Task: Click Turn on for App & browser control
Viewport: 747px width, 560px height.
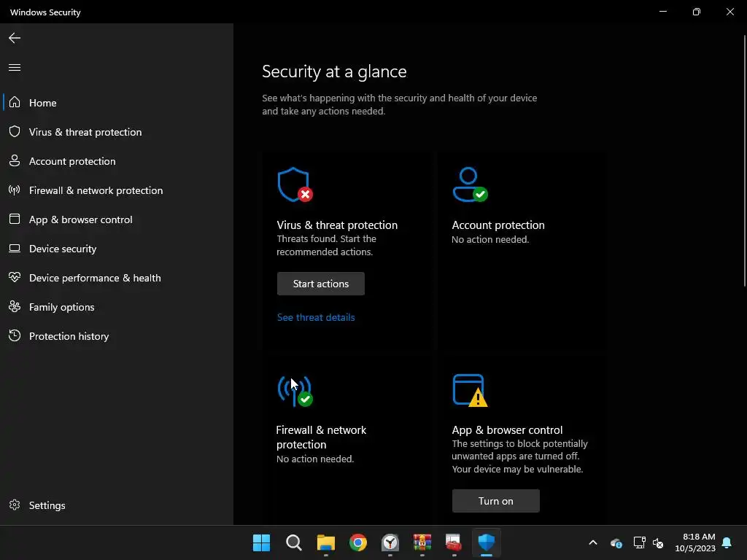Action: (495, 501)
